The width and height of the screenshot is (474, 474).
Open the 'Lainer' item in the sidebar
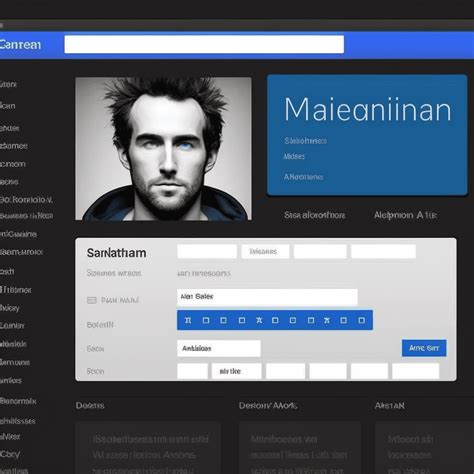click(12, 325)
